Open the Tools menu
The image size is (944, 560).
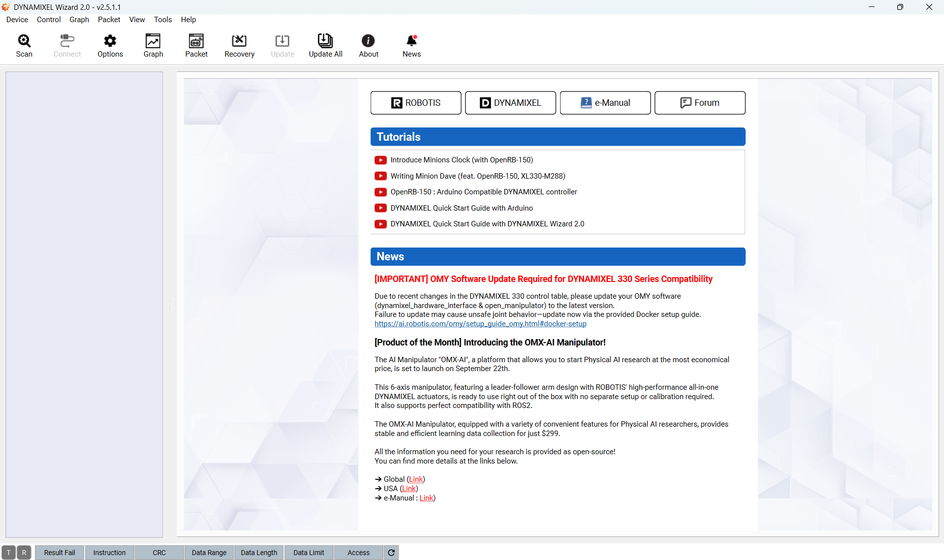pyautogui.click(x=163, y=20)
